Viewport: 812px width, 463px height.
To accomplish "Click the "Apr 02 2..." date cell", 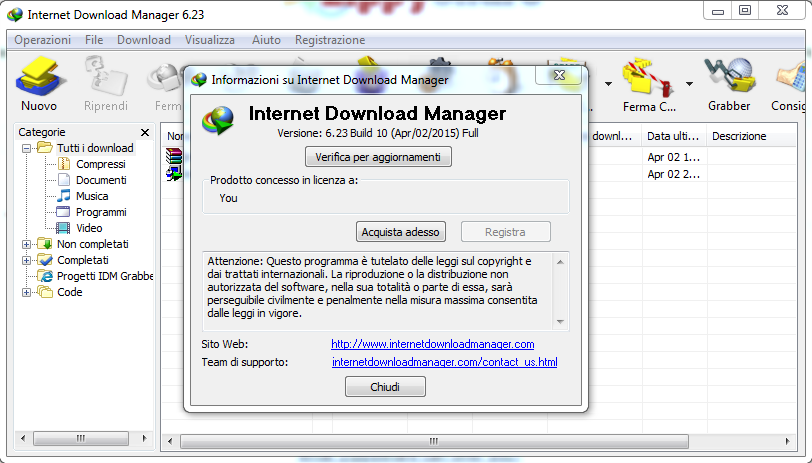I will 674,175.
